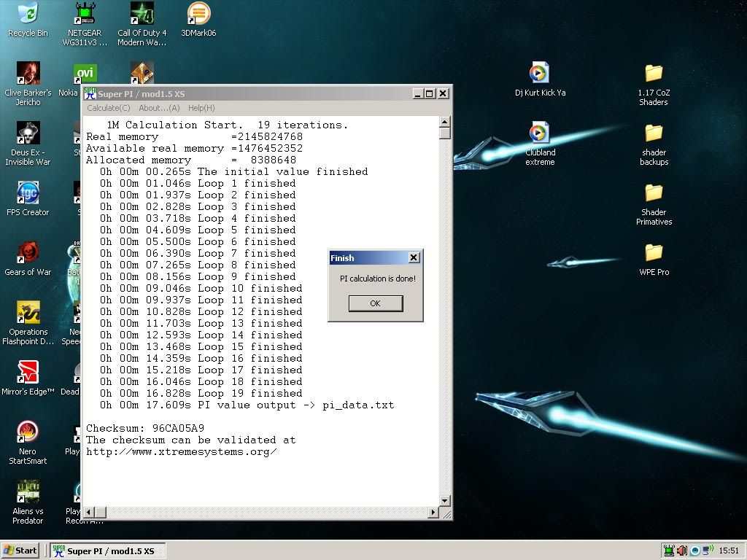Select the shader backups folder
Screen dimensions: 747x560
[654, 145]
